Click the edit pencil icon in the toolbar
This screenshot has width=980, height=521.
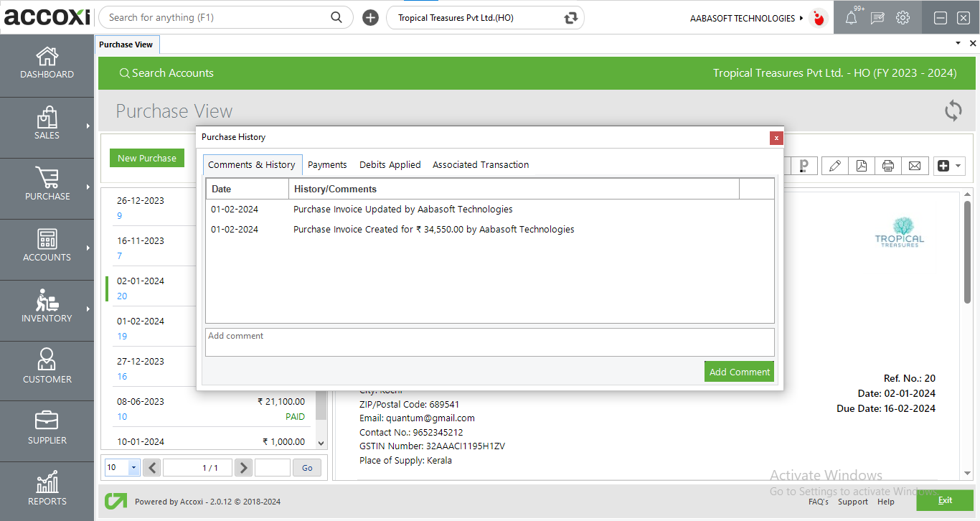[834, 166]
